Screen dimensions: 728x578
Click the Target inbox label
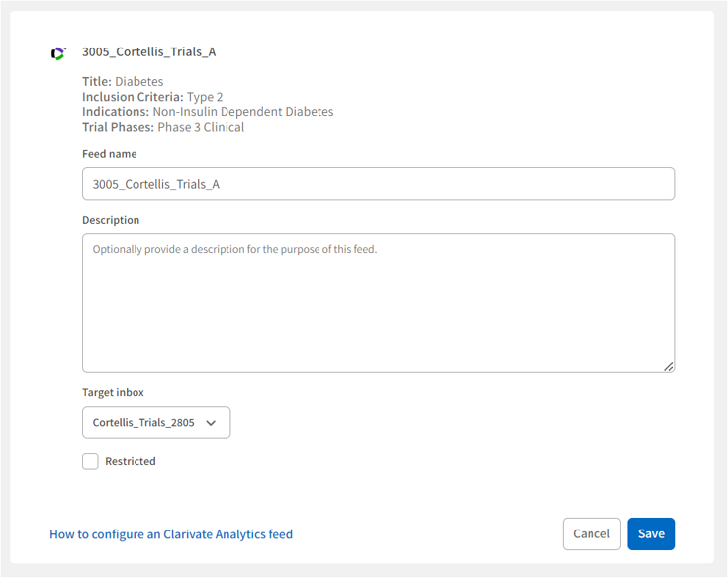pos(113,392)
